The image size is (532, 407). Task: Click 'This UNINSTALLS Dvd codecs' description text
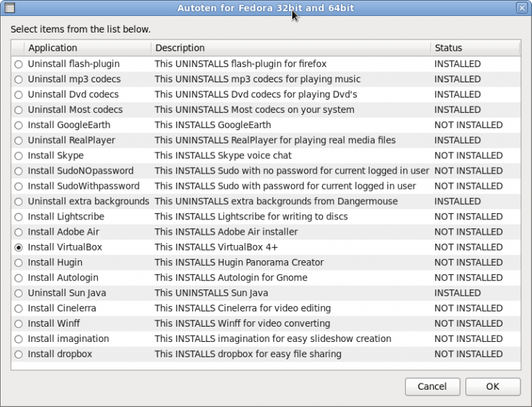pos(256,95)
